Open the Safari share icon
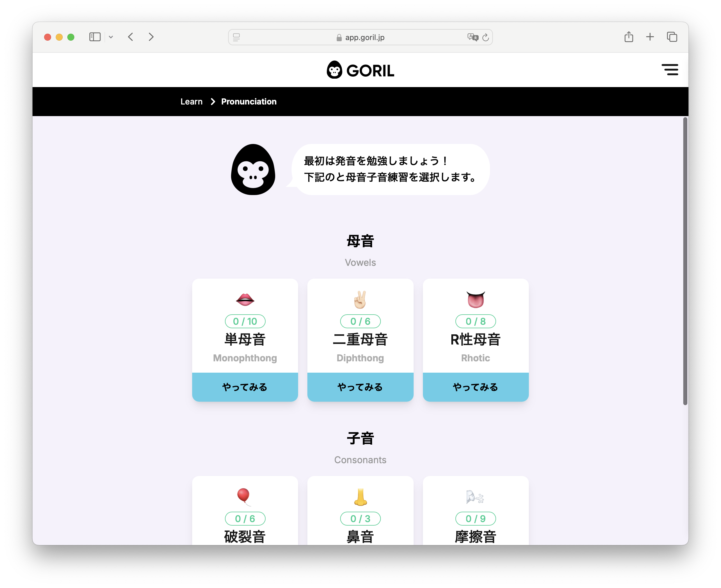This screenshot has width=721, height=588. [628, 37]
